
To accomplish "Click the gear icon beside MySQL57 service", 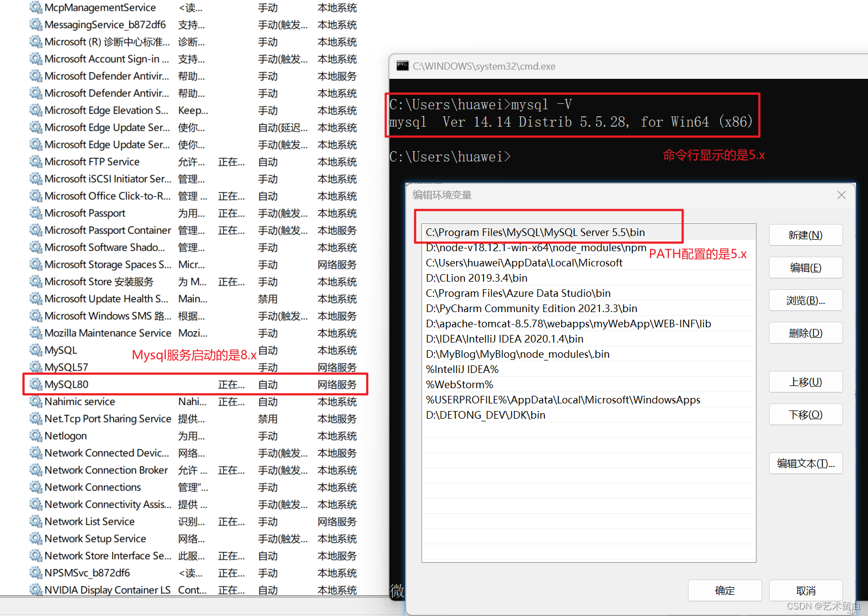I will point(36,367).
